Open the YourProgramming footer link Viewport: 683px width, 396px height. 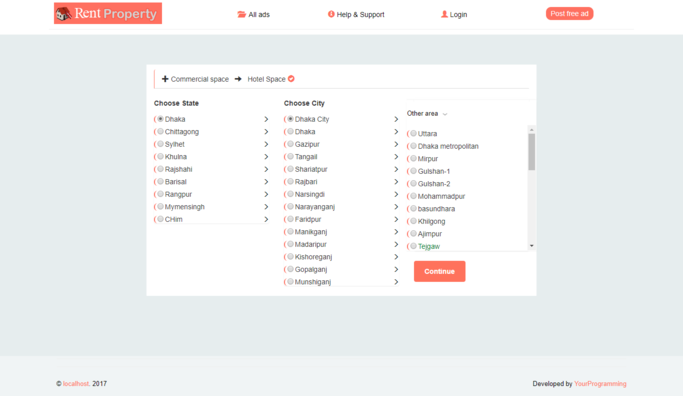[x=600, y=384]
